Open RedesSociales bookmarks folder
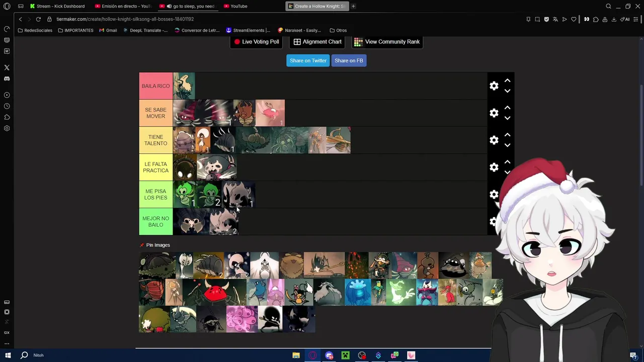This screenshot has height=362, width=644. (x=34, y=30)
